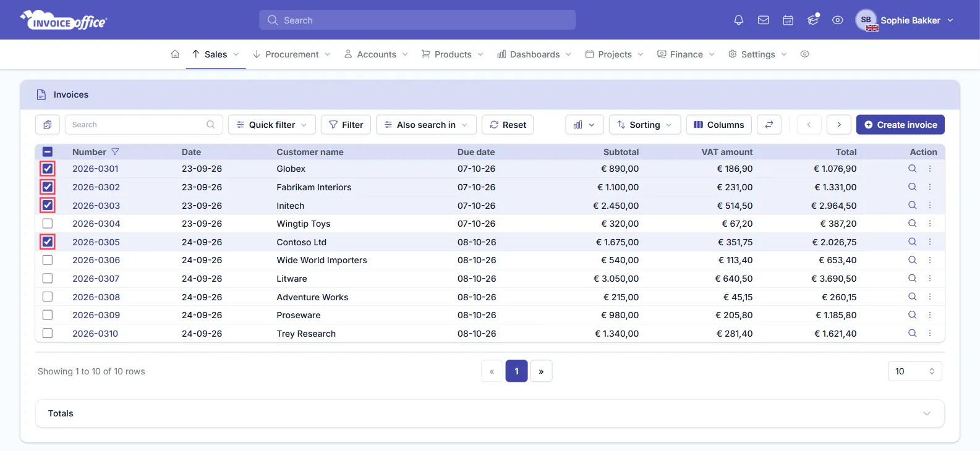Expand the Totals section
This screenshot has height=451, width=980.
coord(490,413)
